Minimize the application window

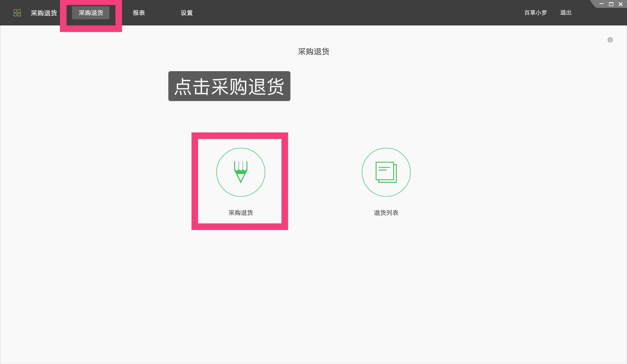click(601, 4)
